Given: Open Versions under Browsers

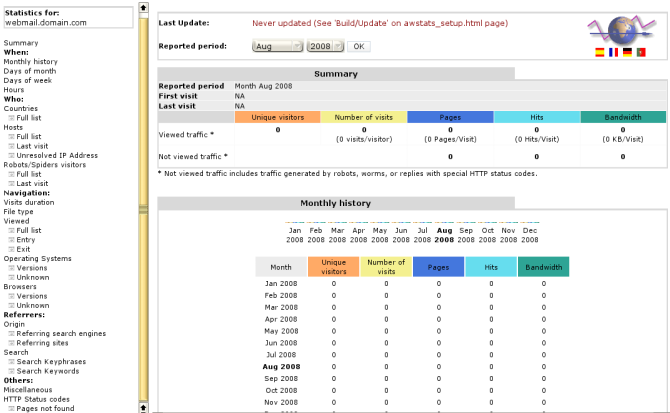Looking at the screenshot, I should tap(32, 296).
